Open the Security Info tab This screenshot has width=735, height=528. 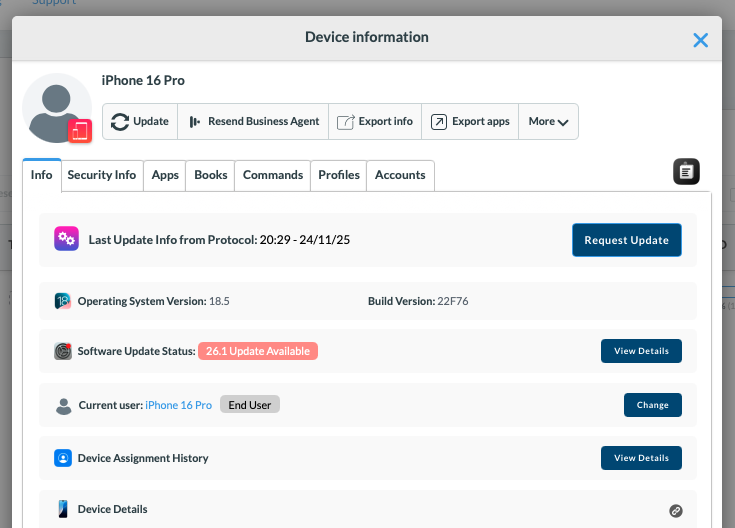tap(102, 175)
